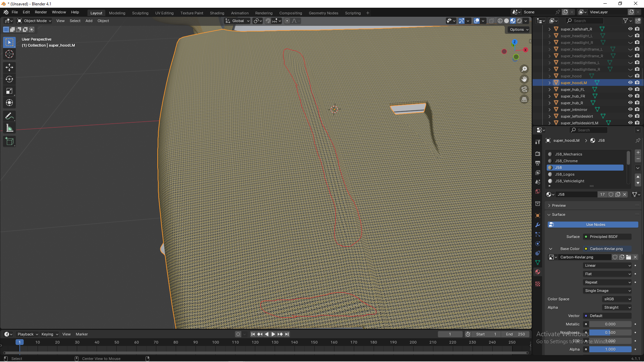Toggle visibility of super_hub_FL object
Viewport: 644px width, 362px height.
click(x=630, y=89)
